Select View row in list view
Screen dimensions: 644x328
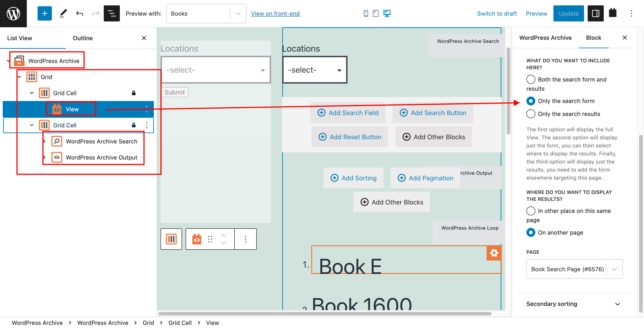click(x=78, y=109)
